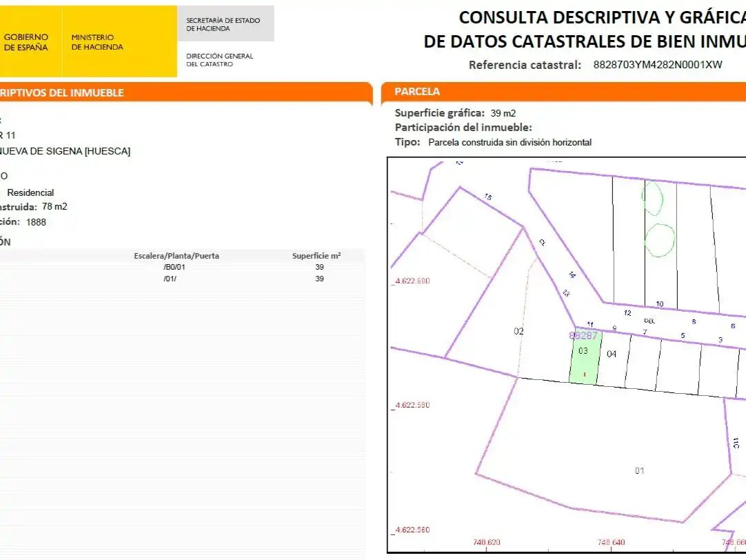This screenshot has height=560, width=746.
Task: Click the lower green tree circle on map
Action: coord(660,240)
